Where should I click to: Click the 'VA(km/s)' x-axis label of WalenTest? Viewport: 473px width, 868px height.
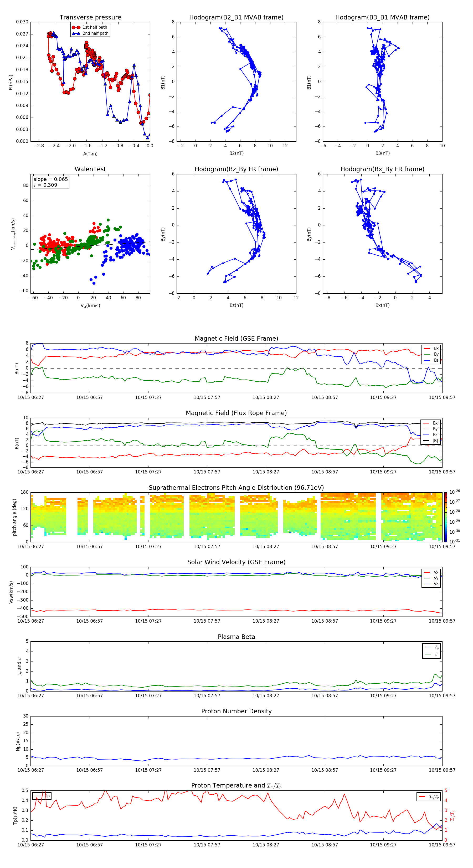(90, 306)
